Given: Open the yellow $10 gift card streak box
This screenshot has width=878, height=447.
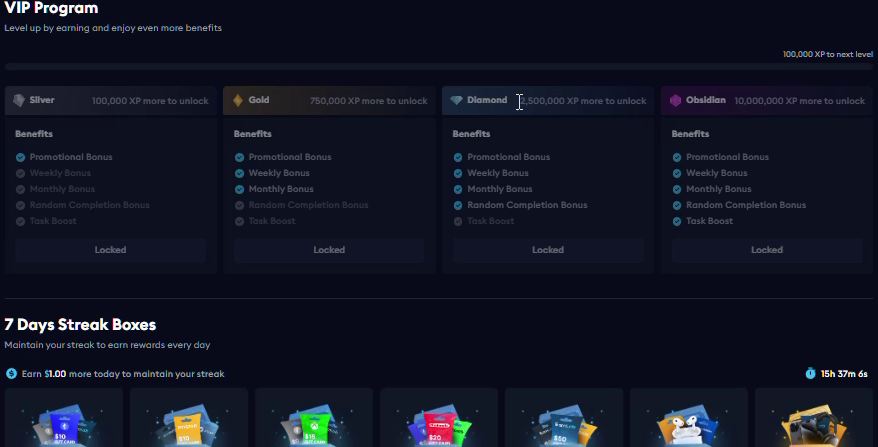Looking at the screenshot, I should click(x=189, y=417).
